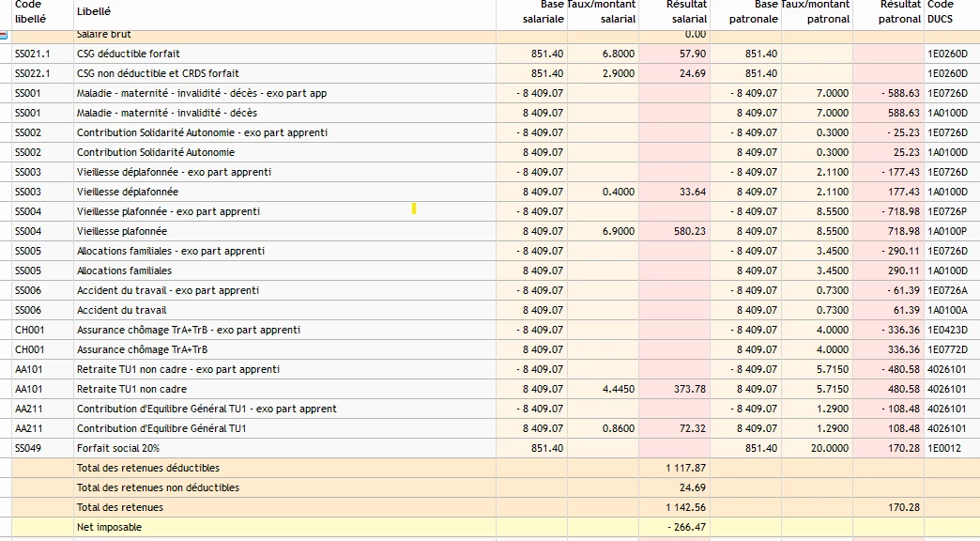Screen dimensions: 980x541
Task: Select the CSG déductible forfait row label
Action: point(128,54)
